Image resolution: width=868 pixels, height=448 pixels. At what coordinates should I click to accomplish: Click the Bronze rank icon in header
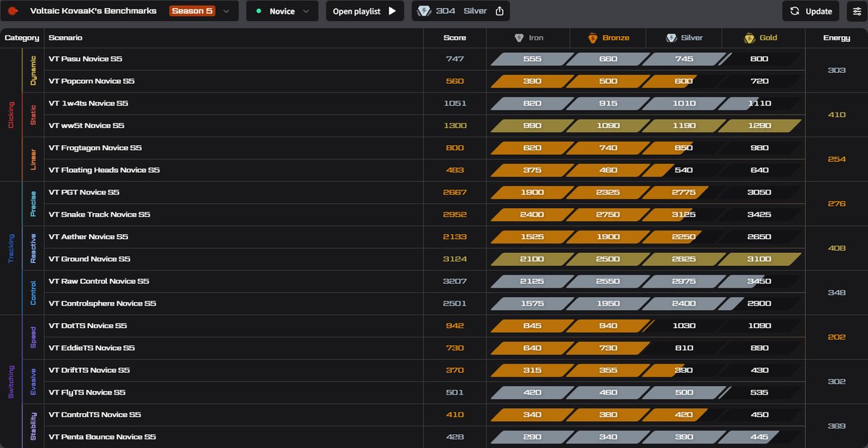coord(592,38)
